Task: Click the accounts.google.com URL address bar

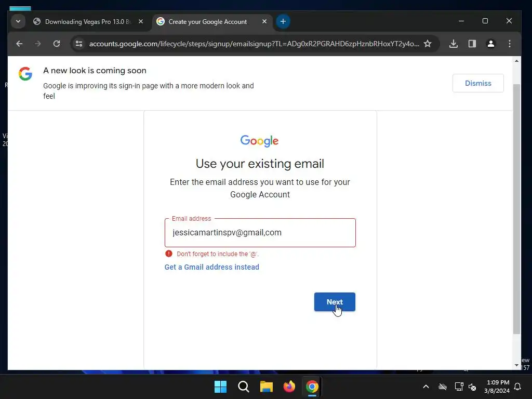Action: (x=254, y=44)
